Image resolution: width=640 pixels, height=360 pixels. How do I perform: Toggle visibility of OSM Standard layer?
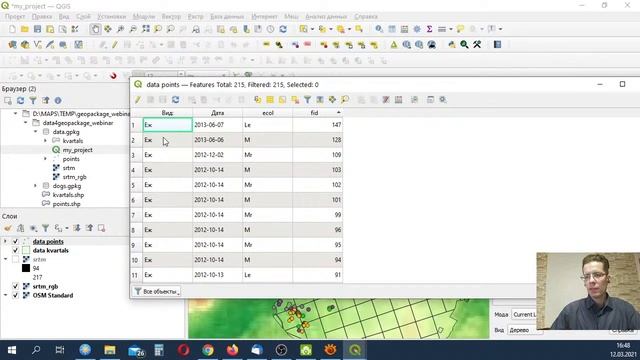16,296
